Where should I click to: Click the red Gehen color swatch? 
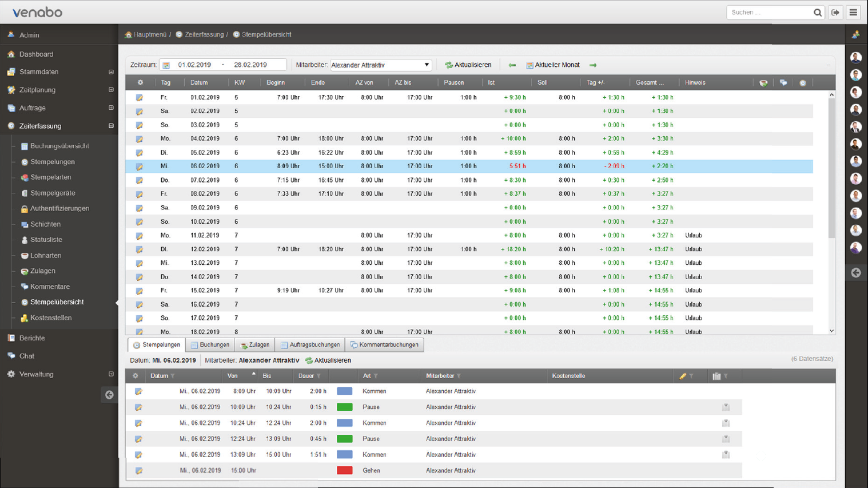(x=344, y=470)
